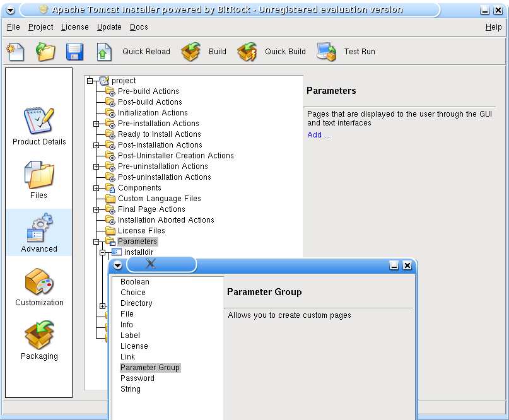Select Parameter Group in the type list
509x420 pixels.
tap(150, 368)
